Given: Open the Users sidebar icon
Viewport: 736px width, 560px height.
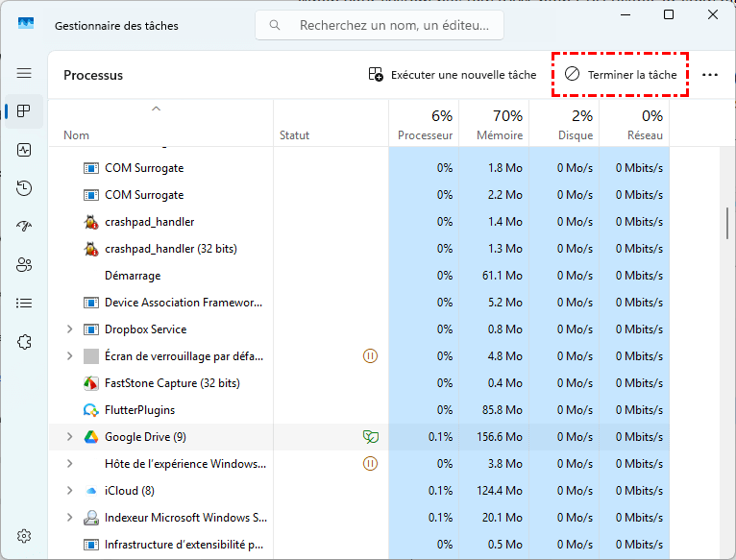Looking at the screenshot, I should 24,265.
